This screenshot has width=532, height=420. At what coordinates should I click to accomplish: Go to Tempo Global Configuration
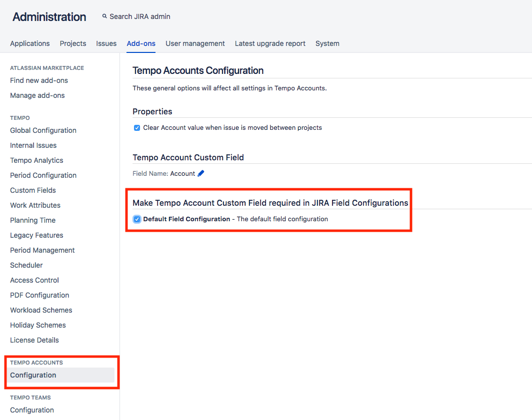(x=43, y=130)
